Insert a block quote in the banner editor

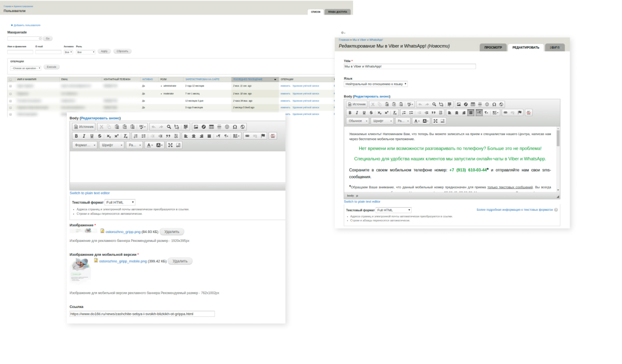[168, 136]
